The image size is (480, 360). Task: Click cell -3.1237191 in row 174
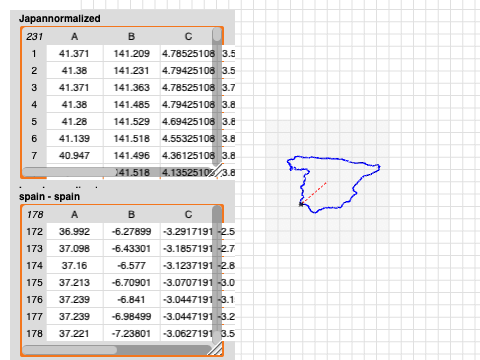point(188,266)
